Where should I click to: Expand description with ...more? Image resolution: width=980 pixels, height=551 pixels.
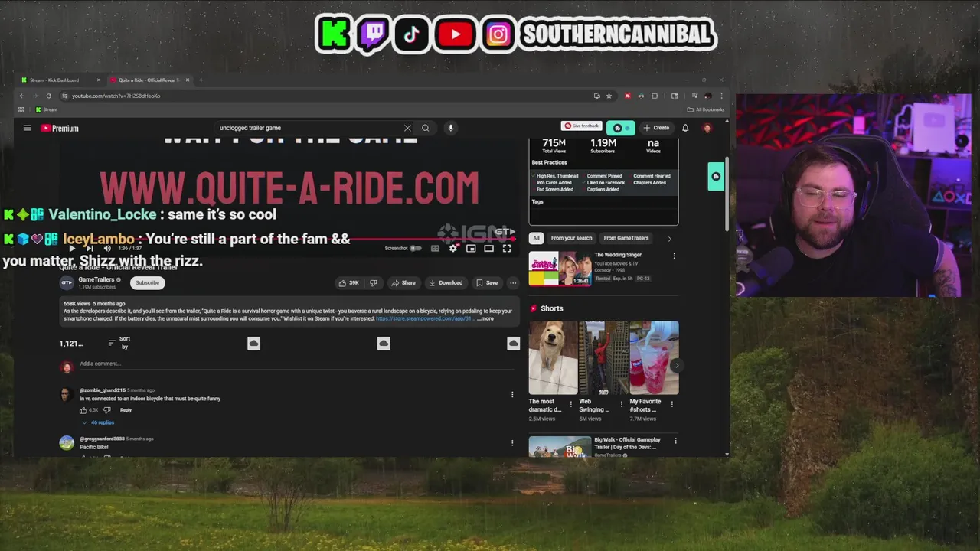coord(485,318)
